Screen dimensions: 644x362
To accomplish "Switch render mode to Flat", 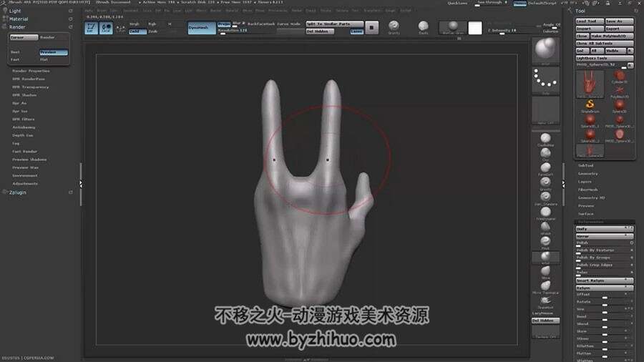I will coord(44,59).
